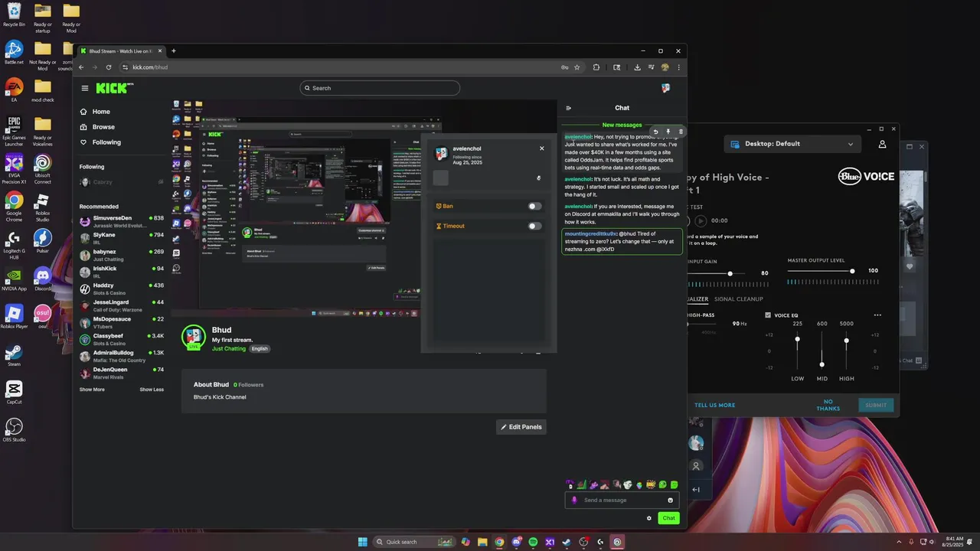Click avelenchoi's avatar in user card
980x551 pixels.
(x=441, y=154)
